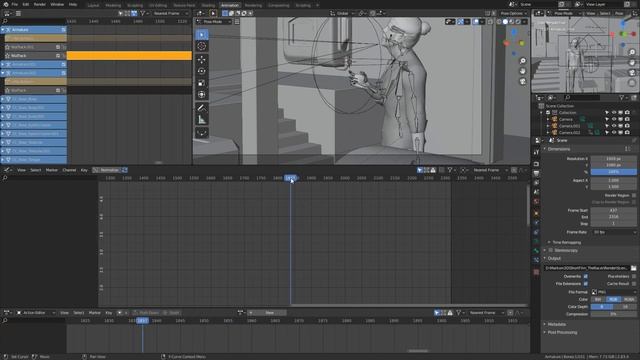Expand the Metadata panel
Image resolution: width=640 pixels, height=360 pixels.
click(x=556, y=324)
